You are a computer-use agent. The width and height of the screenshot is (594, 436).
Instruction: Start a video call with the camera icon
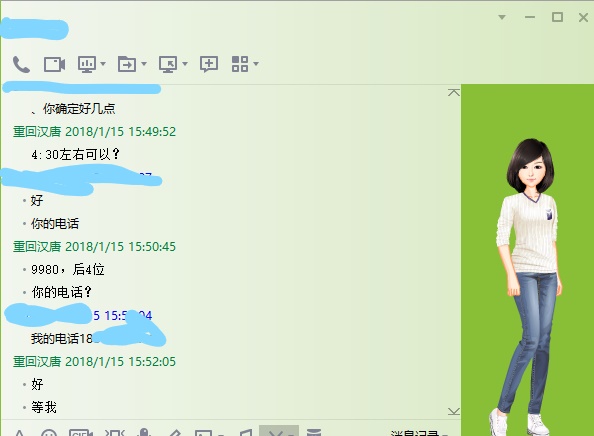click(x=55, y=64)
